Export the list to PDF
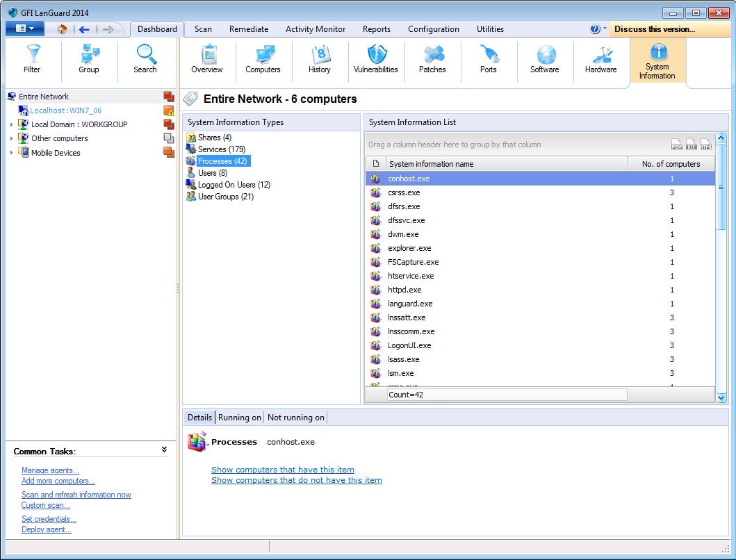This screenshot has height=560, width=736. pos(676,144)
